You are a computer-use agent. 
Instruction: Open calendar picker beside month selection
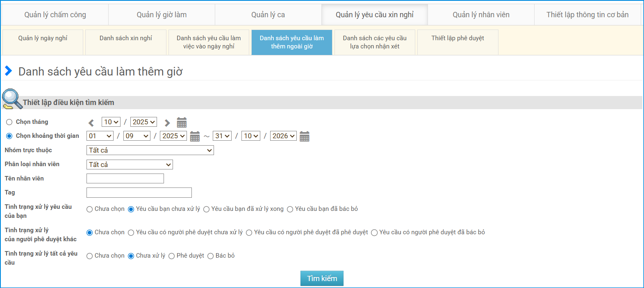[182, 123]
